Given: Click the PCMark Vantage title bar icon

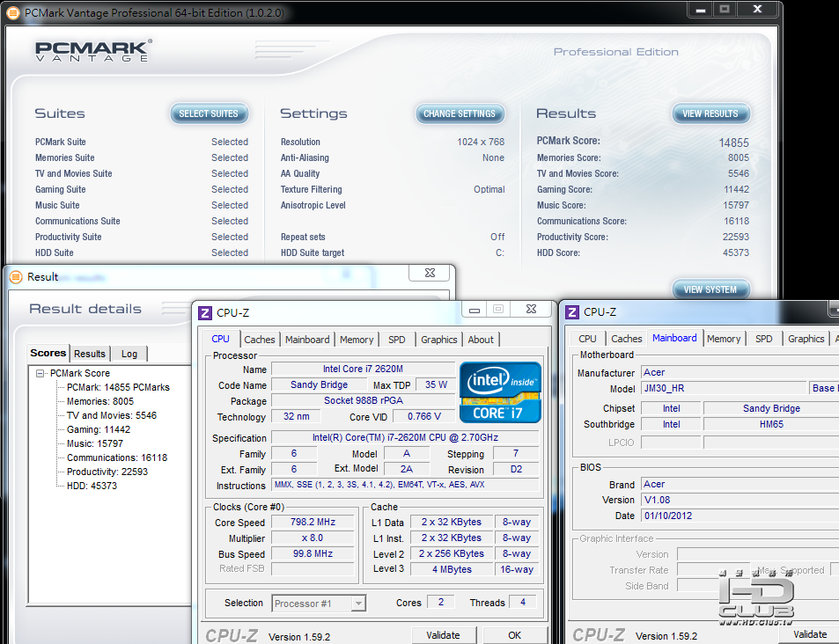Looking at the screenshot, I should (x=12, y=12).
